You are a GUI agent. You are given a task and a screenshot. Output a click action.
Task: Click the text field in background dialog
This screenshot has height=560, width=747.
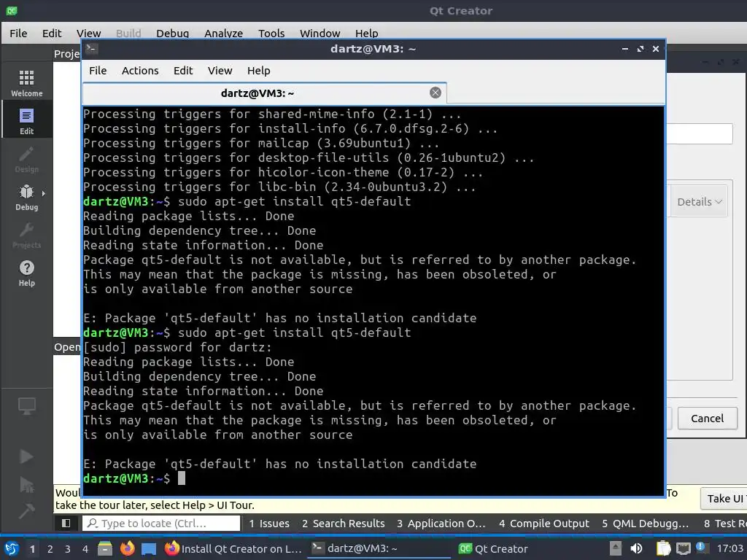[700, 134]
